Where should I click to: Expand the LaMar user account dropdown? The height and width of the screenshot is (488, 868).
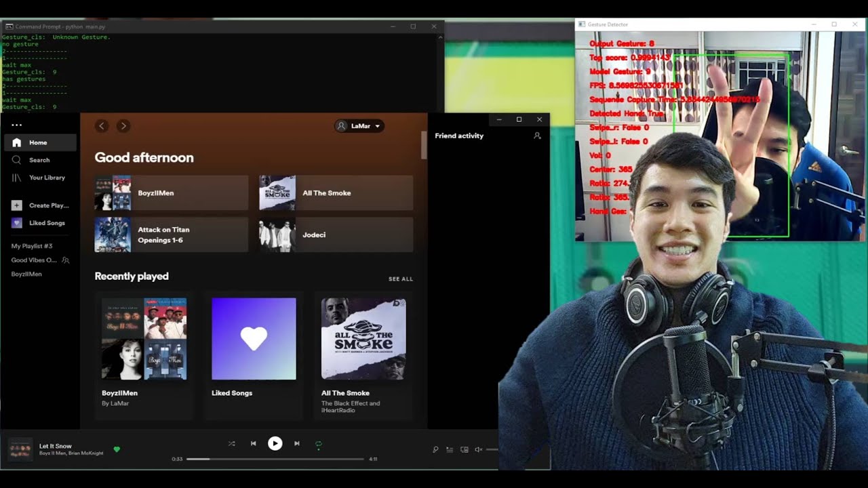pos(359,126)
